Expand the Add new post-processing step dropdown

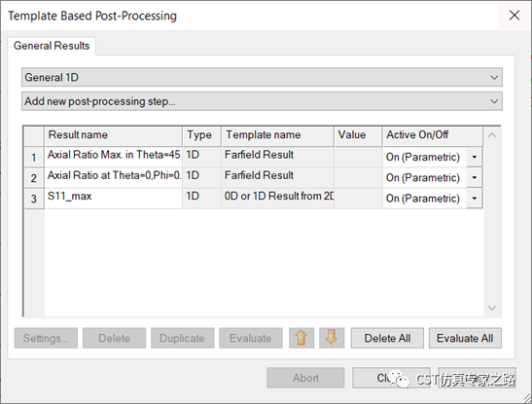262,101
